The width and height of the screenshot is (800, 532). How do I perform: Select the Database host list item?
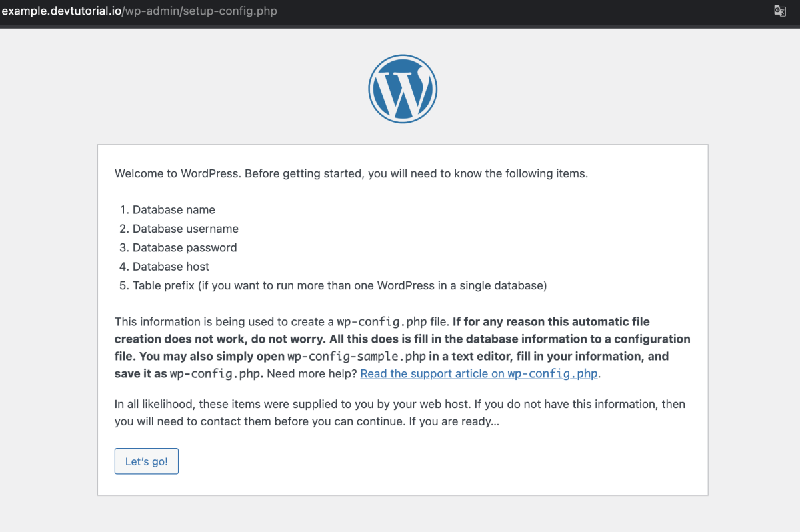(x=171, y=267)
